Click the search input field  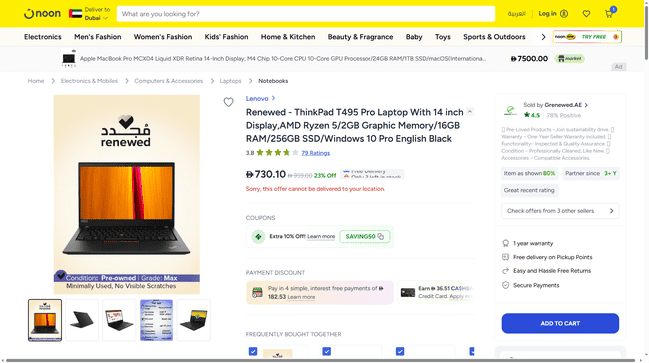click(305, 14)
